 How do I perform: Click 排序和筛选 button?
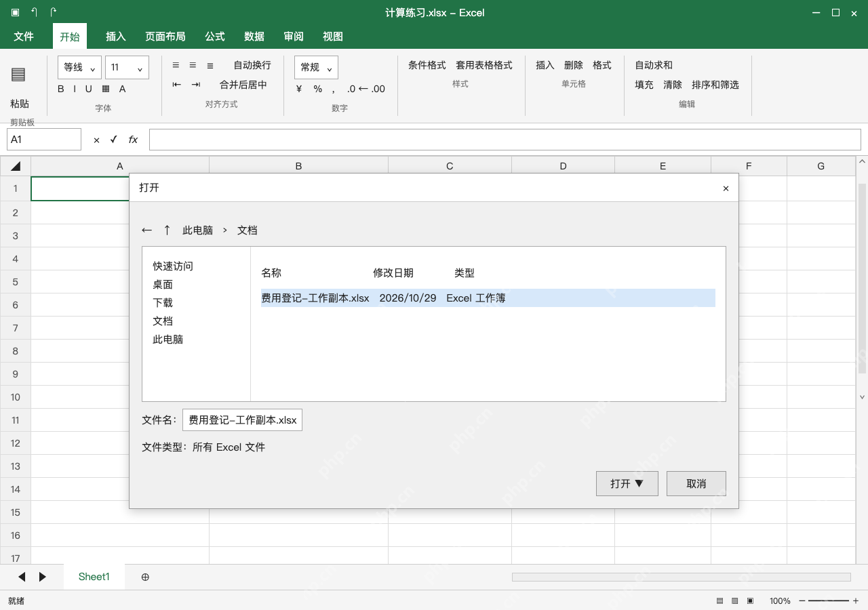tap(715, 85)
